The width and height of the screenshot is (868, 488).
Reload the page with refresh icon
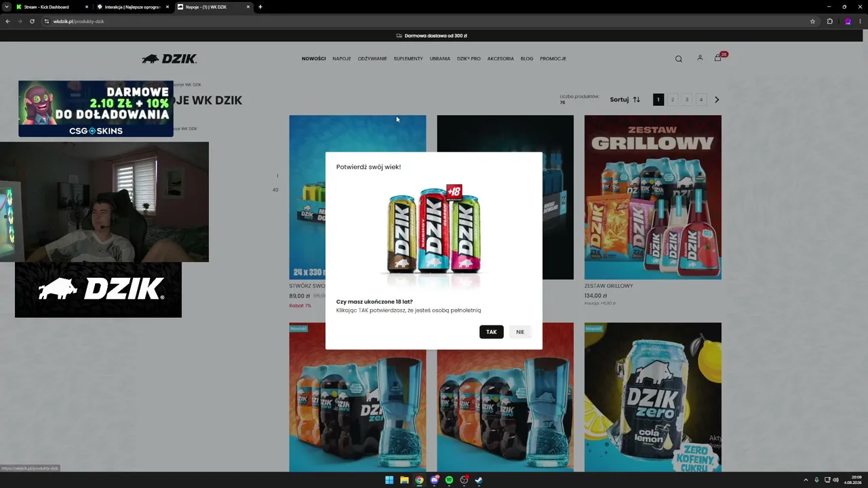coord(32,21)
